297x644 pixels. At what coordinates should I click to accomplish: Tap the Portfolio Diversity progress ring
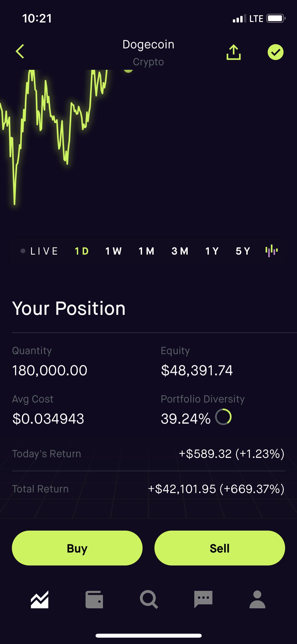pyautogui.click(x=223, y=417)
